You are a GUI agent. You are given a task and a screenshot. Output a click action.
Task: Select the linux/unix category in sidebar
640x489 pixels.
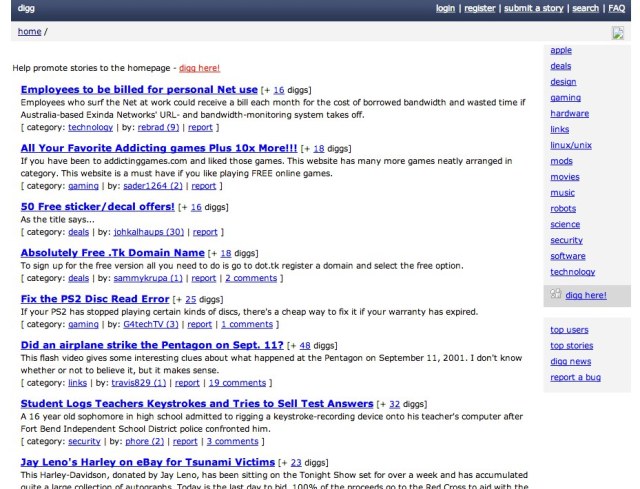pos(571,145)
